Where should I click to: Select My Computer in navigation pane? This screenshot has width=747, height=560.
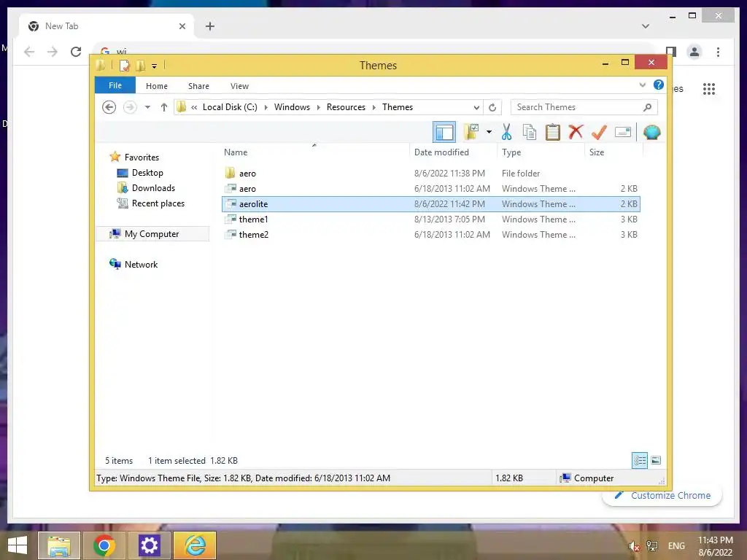click(x=152, y=234)
